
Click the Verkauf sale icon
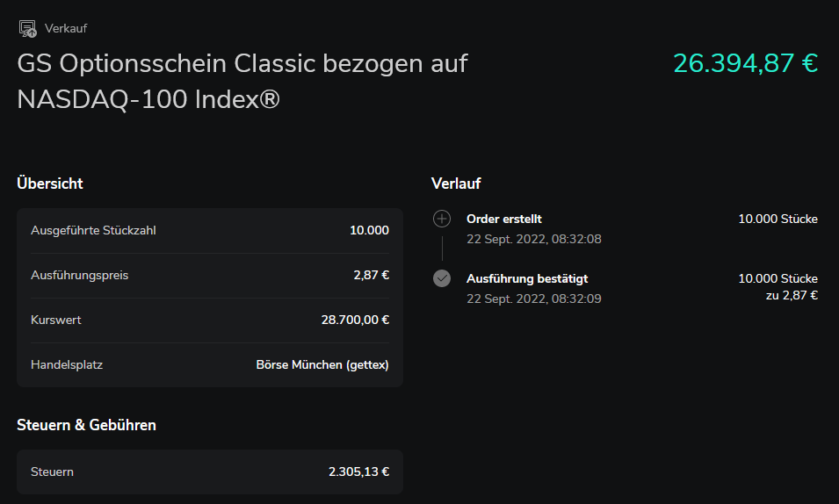[x=27, y=29]
